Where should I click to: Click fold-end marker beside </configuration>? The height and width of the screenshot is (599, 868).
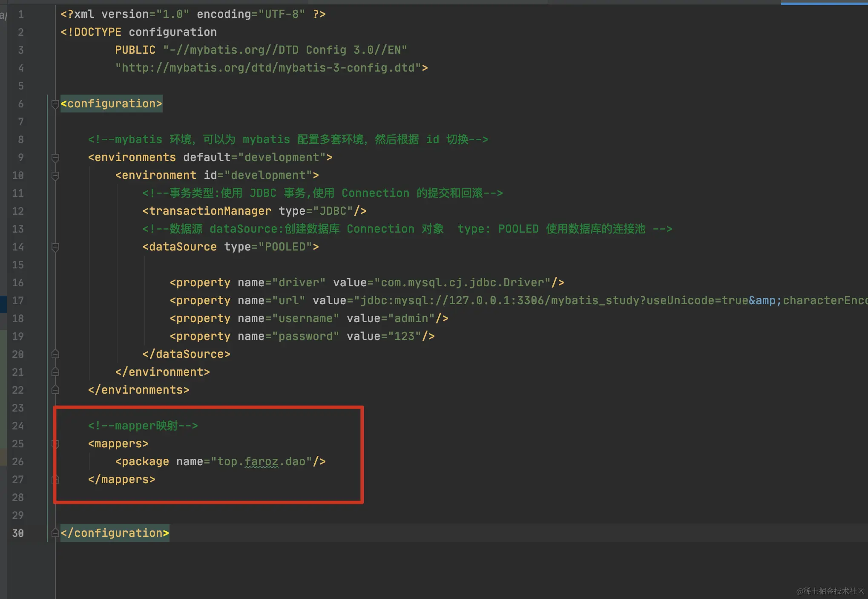coord(55,533)
